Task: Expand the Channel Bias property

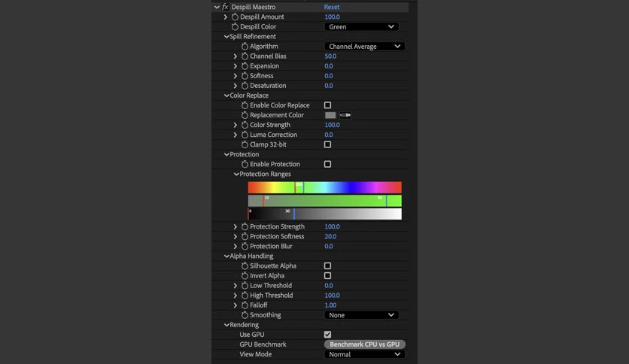Action: tap(235, 56)
